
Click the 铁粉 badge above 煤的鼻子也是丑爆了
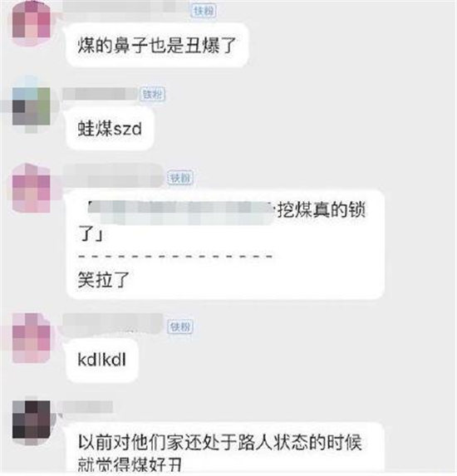(x=204, y=11)
